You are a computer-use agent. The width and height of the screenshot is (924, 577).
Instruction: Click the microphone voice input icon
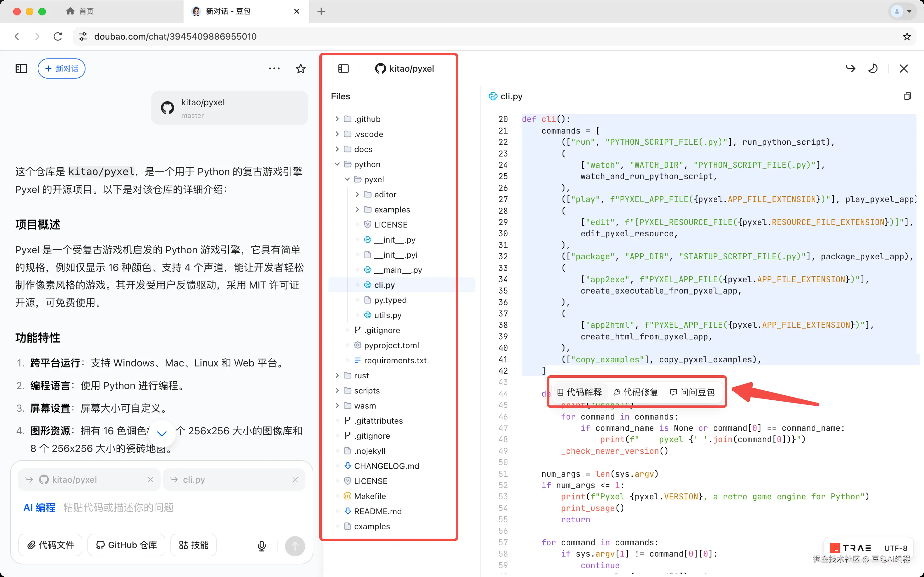[261, 546]
